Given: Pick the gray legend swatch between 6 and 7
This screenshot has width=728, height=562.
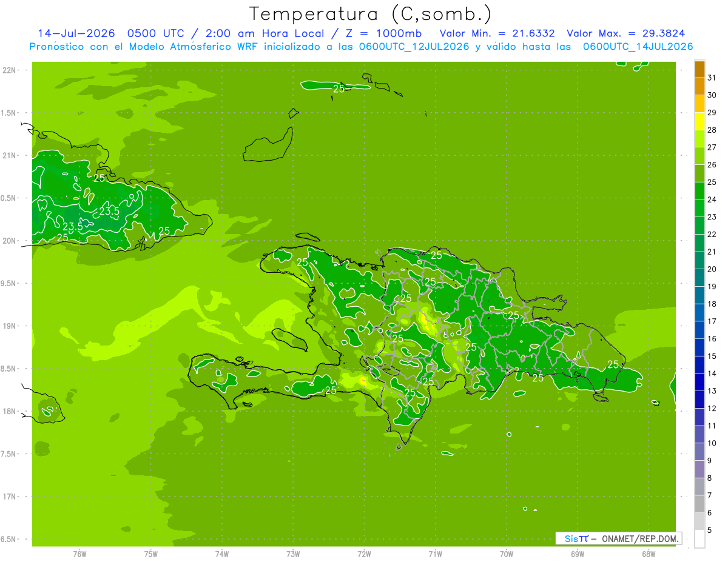Looking at the screenshot, I should point(699,504).
